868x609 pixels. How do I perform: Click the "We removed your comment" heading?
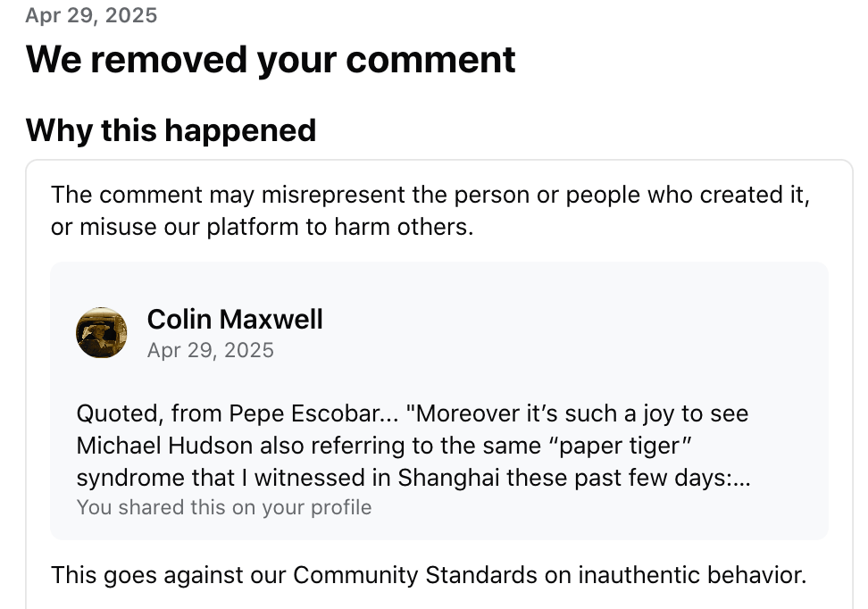271,59
